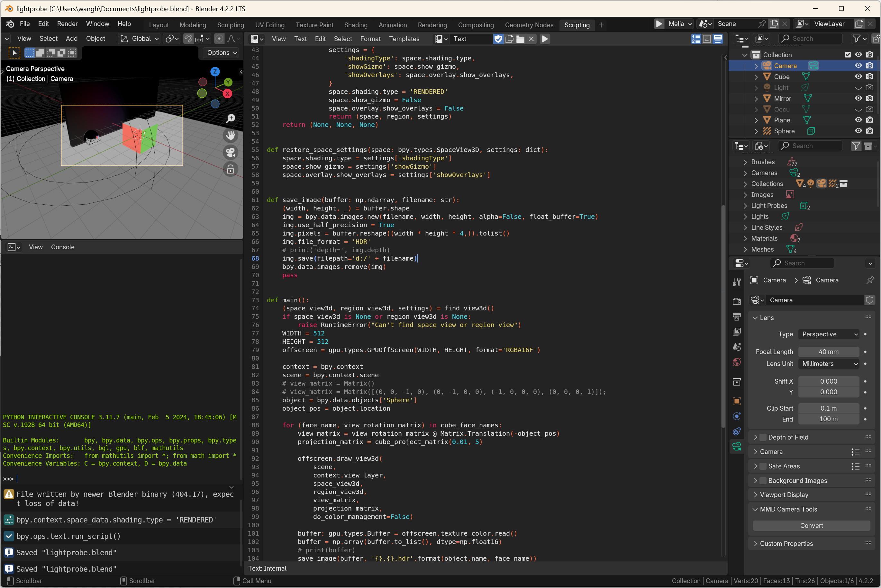Open the Global transform orientation dropdown
This screenshot has width=881, height=588.
(x=139, y=39)
